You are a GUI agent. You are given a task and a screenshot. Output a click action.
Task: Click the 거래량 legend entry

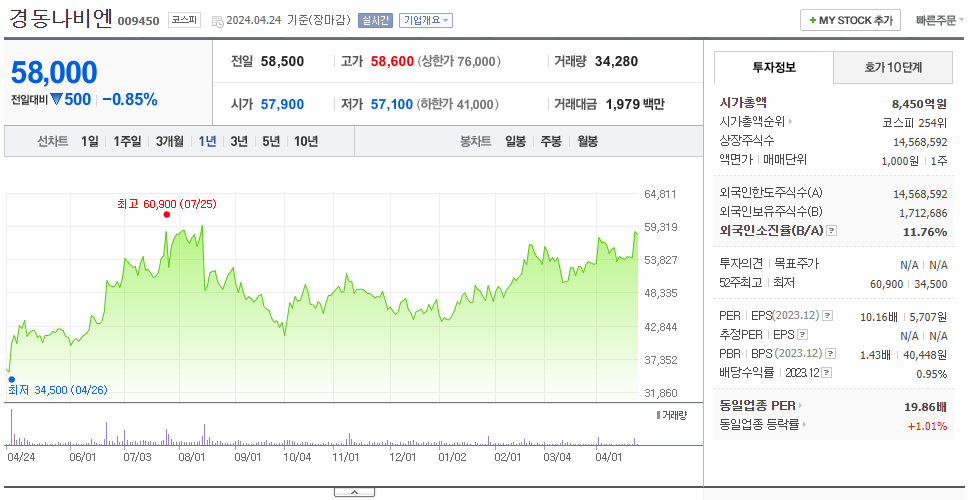[x=671, y=415]
